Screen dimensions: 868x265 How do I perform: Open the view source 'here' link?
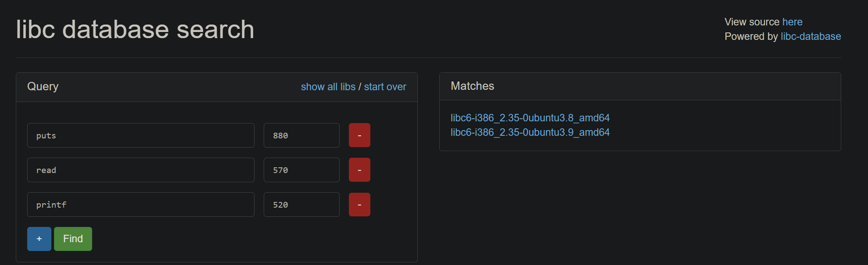point(792,22)
